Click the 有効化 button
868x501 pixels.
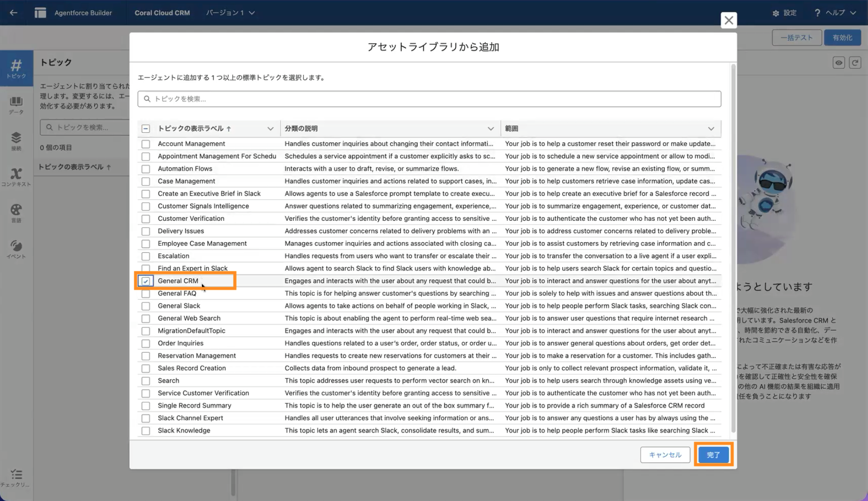click(842, 38)
